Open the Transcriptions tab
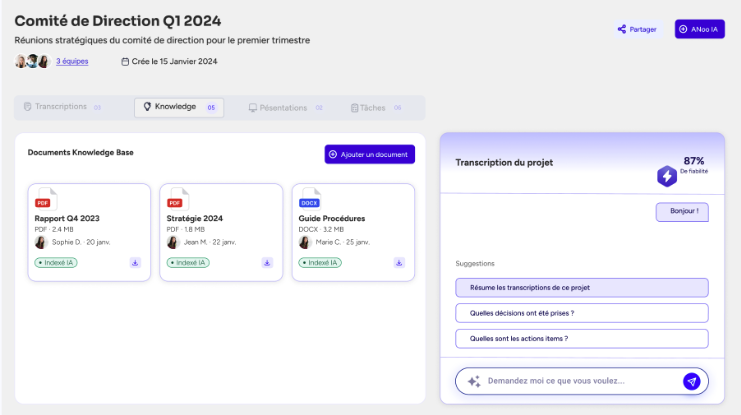 (62, 107)
